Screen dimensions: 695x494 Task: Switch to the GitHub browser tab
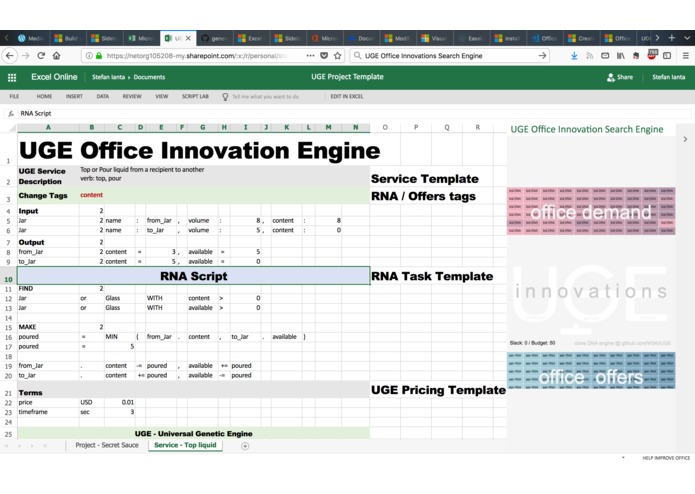coord(214,39)
